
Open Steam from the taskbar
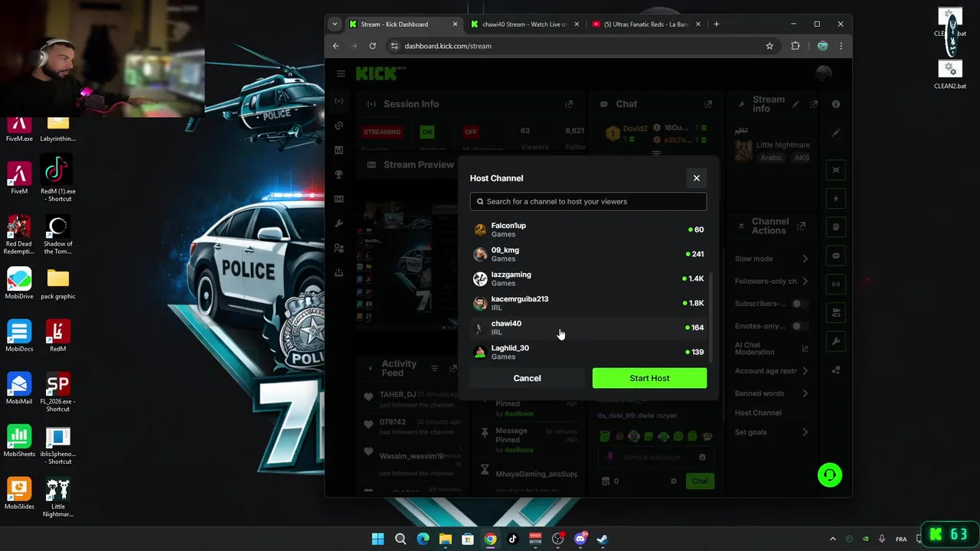(x=603, y=539)
